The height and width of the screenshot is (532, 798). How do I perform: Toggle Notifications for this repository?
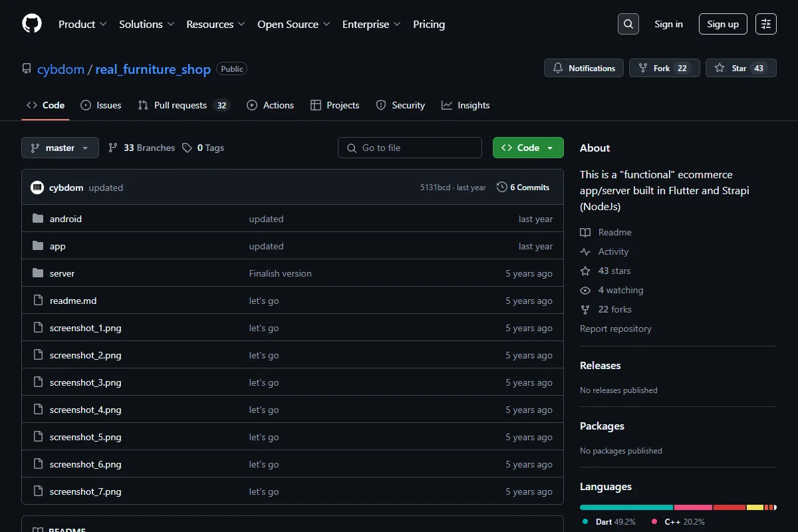point(584,68)
